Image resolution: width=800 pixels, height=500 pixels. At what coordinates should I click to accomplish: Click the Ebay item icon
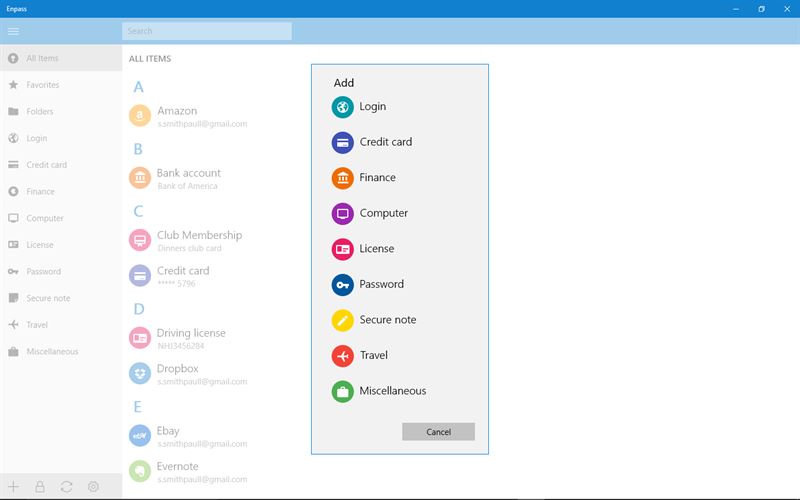(x=140, y=436)
